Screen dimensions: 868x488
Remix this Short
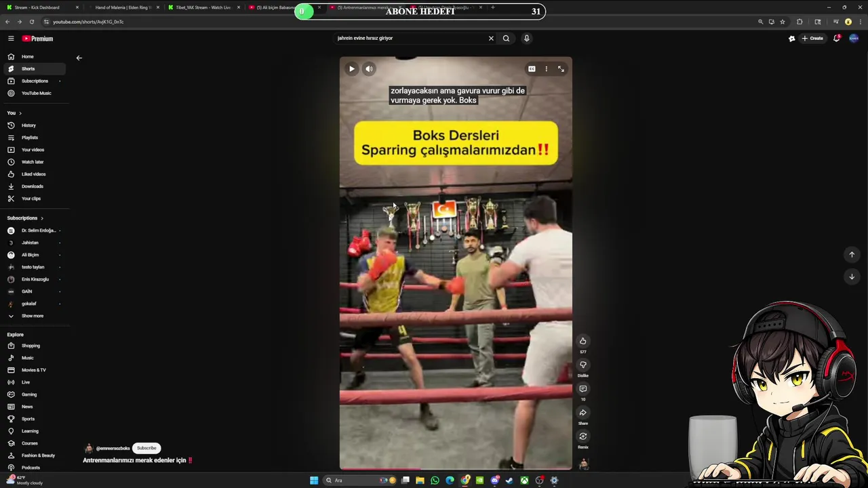583,436
